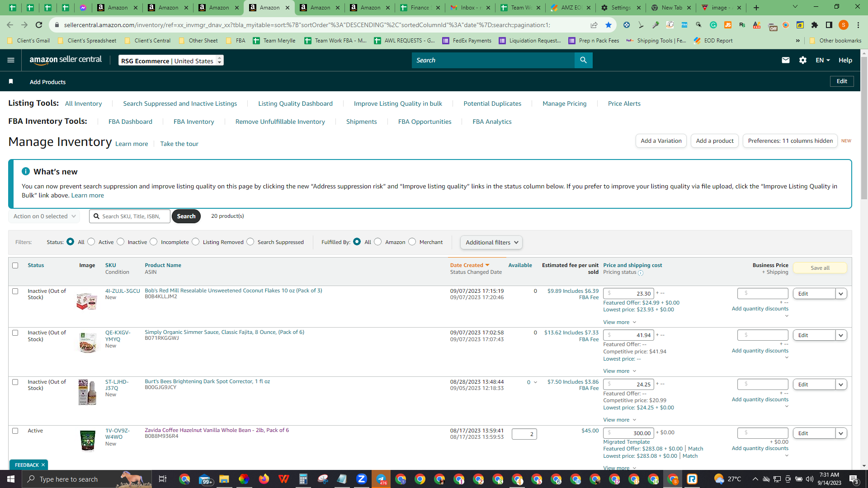Choose Fulfilled By Merchant filter
868x488 pixels.
coord(412,242)
